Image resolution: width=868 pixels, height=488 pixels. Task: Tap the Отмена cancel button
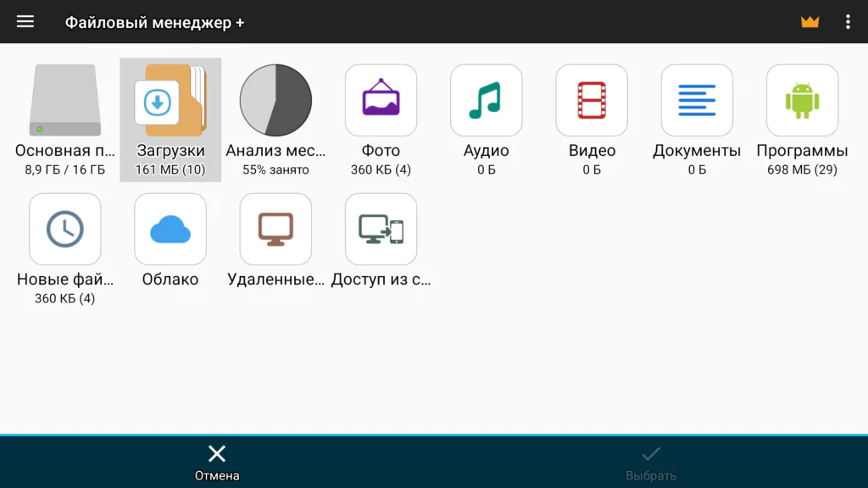point(217,463)
